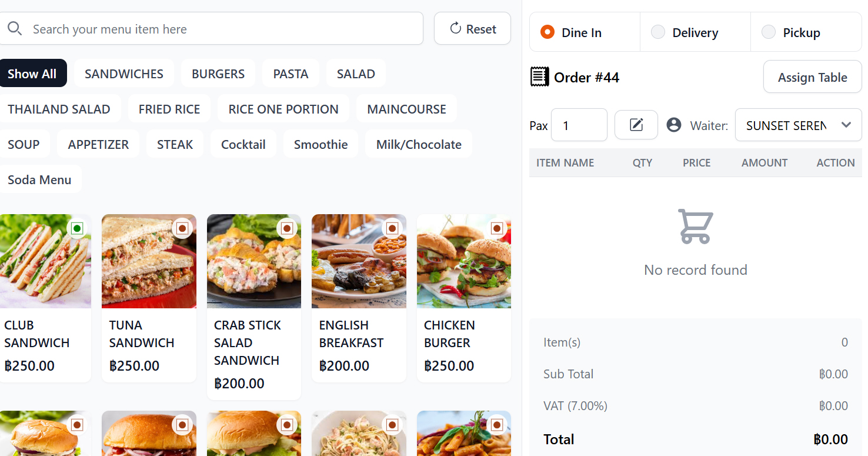Click the Order #44 receipt icon
This screenshot has width=868, height=456.
click(539, 76)
